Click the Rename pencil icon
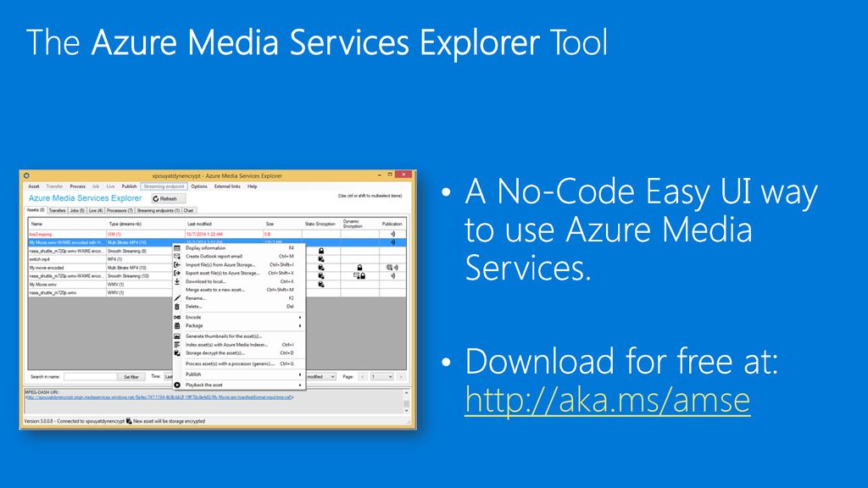The width and height of the screenshot is (868, 488). 177,298
